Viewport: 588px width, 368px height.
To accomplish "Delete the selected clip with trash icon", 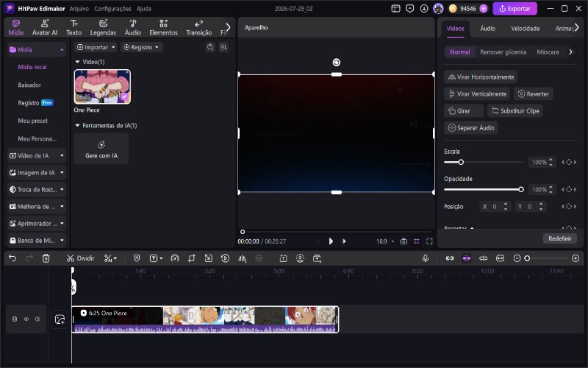I will pos(46,258).
